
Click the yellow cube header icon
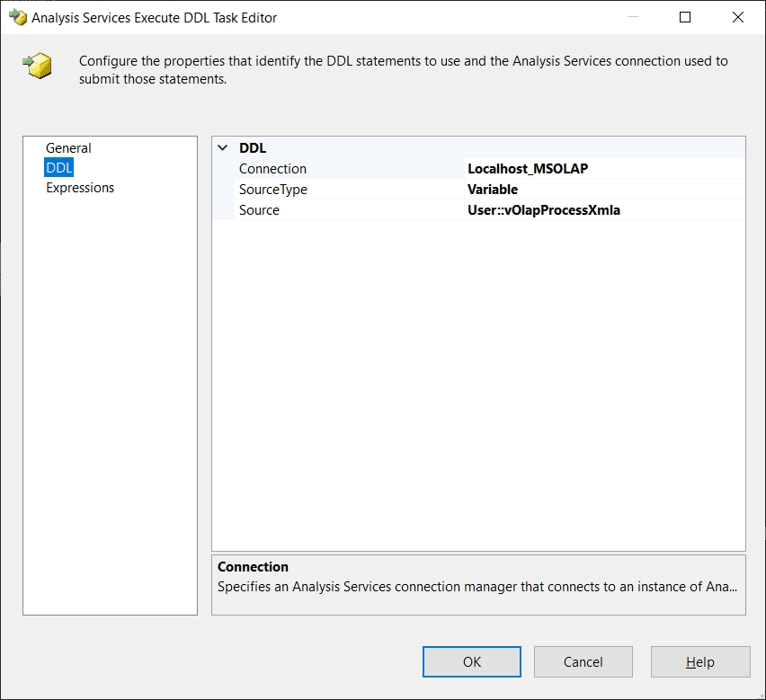click(37, 65)
